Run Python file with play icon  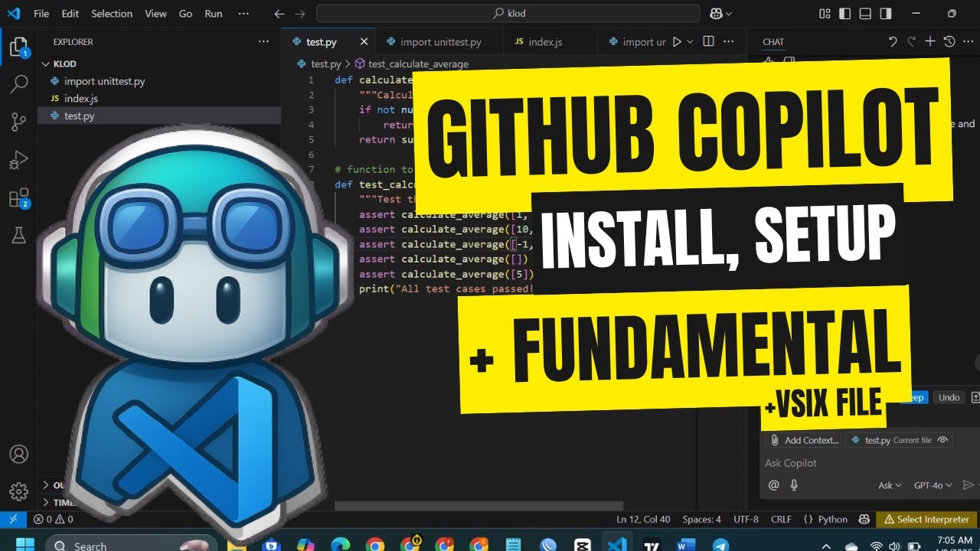tap(676, 42)
